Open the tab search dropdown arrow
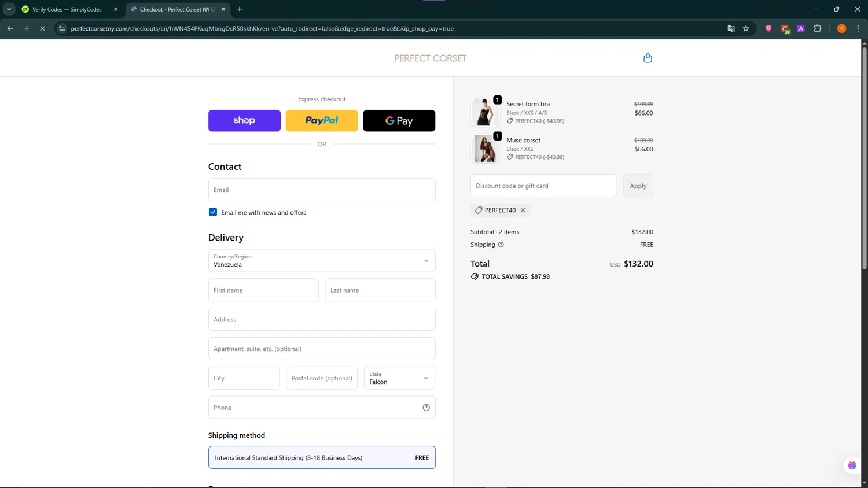Viewport: 868px width, 488px height. (x=9, y=9)
